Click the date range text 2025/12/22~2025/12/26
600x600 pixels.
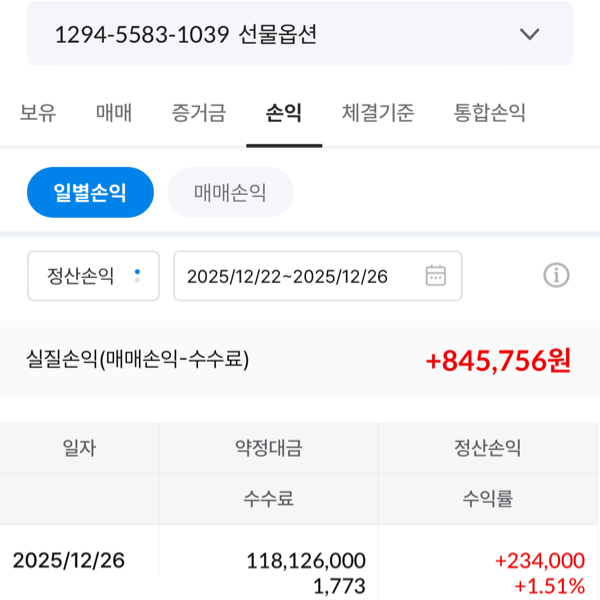(287, 276)
